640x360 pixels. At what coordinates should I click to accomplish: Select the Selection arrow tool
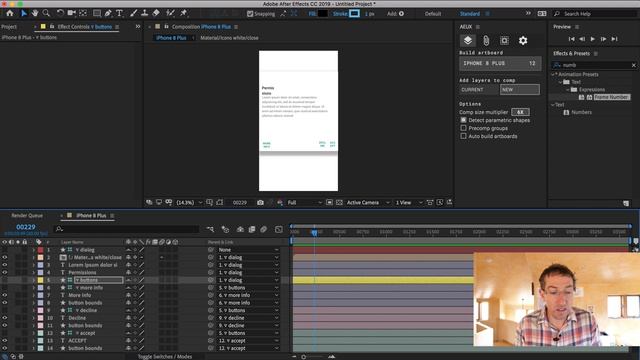click(24, 13)
